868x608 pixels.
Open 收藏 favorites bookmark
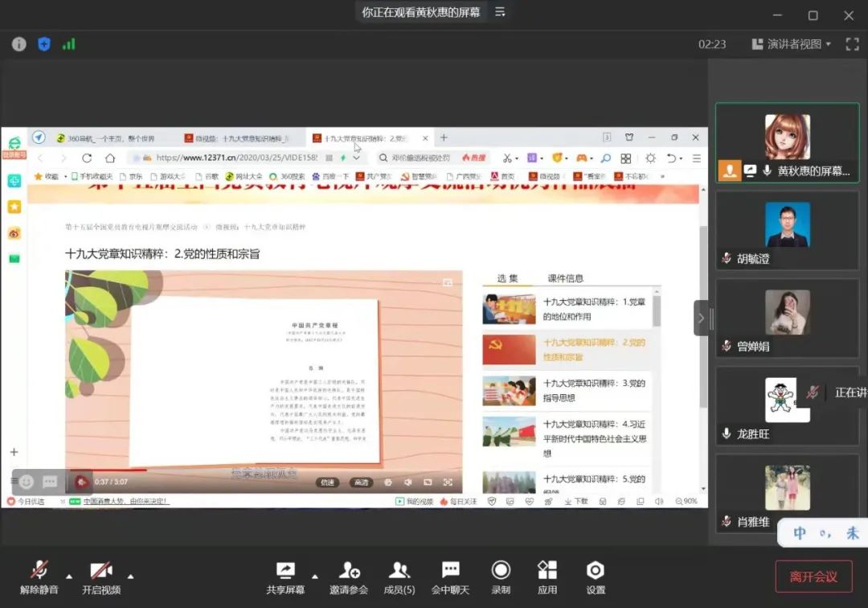click(47, 177)
